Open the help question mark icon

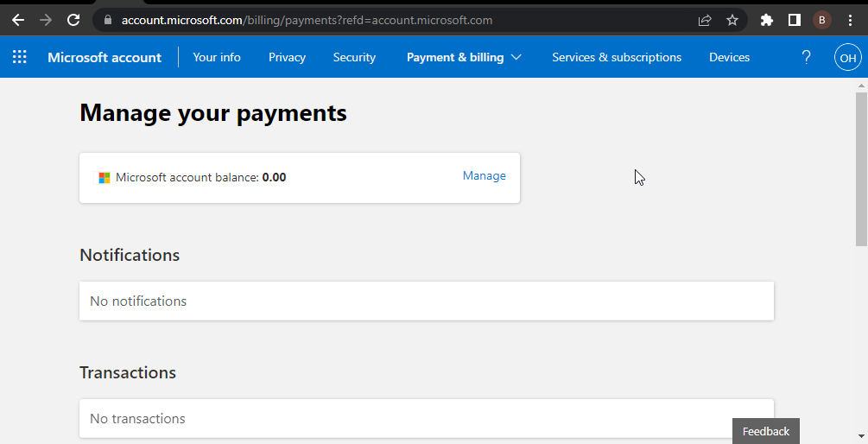click(807, 57)
